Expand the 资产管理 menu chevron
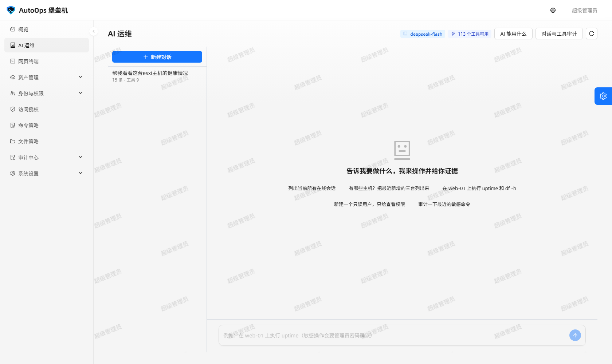The height and width of the screenshot is (364, 612). pos(81,77)
